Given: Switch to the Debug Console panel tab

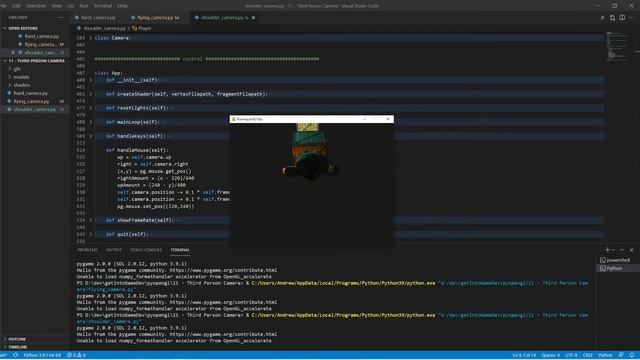Looking at the screenshot, I should (x=146, y=250).
